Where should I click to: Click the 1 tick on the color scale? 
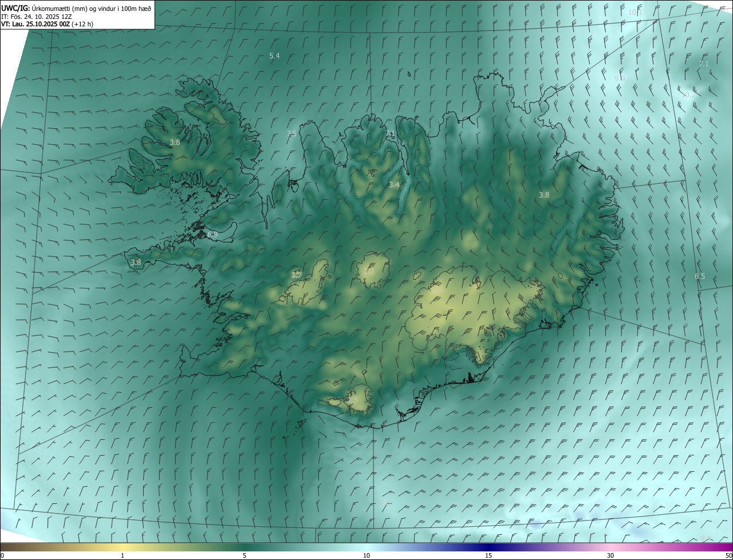pyautogui.click(x=123, y=555)
